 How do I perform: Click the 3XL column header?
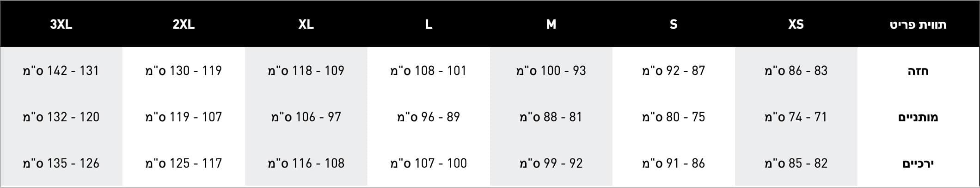61,24
